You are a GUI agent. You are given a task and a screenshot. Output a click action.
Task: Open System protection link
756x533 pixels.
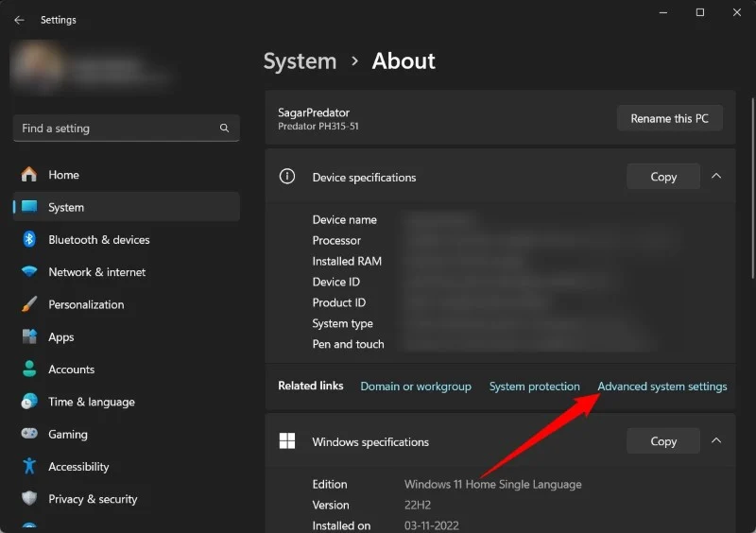coord(534,387)
